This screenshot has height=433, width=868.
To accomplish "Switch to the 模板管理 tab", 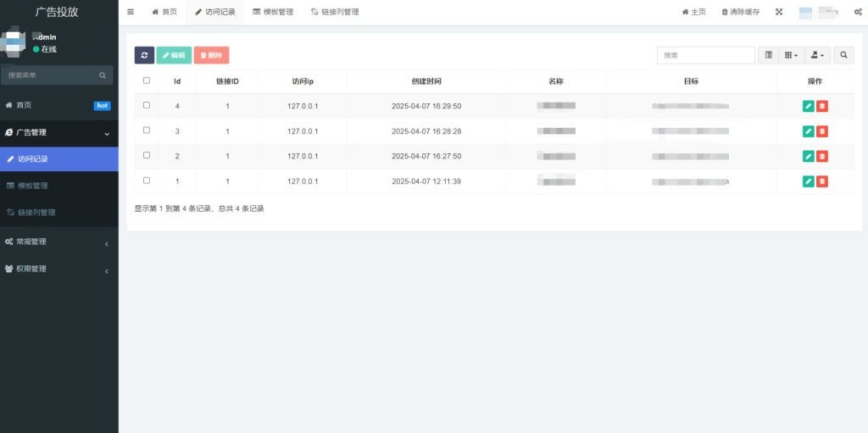I will (x=273, y=12).
